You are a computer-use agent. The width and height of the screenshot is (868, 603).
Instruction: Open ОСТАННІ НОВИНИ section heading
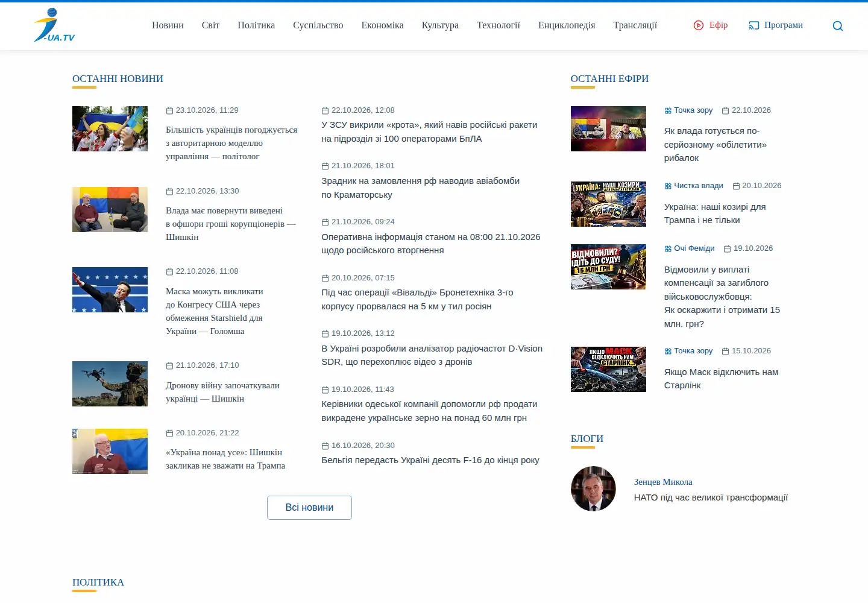[118, 79]
